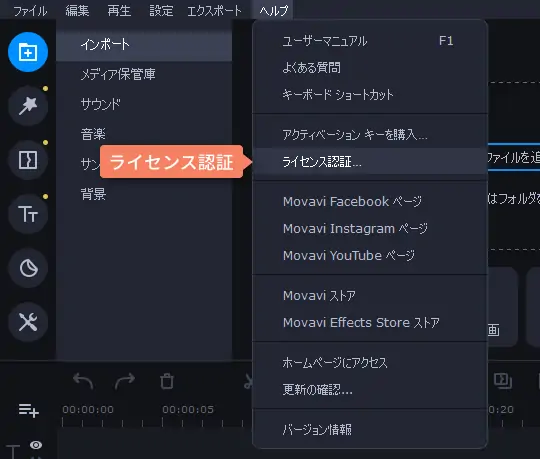Open the Transitions panel icon
Screen dimensions: 540x459
pyautogui.click(x=28, y=160)
